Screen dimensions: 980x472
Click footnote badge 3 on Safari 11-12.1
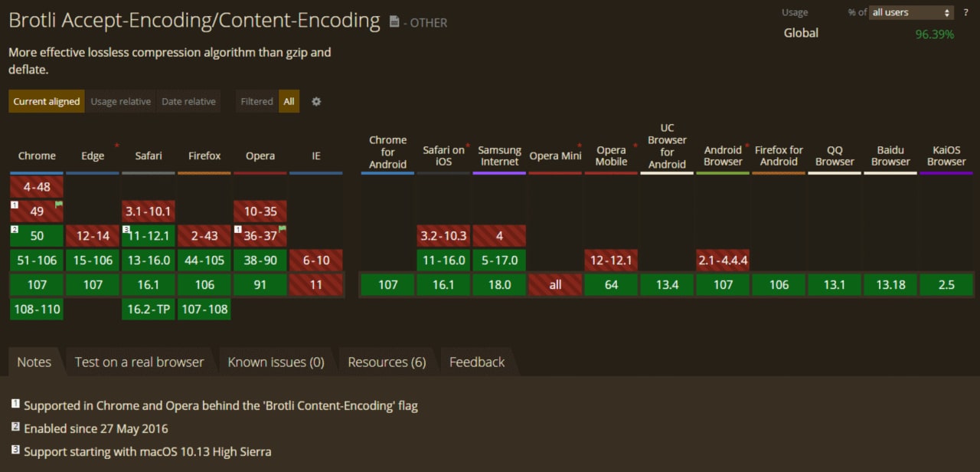126,228
